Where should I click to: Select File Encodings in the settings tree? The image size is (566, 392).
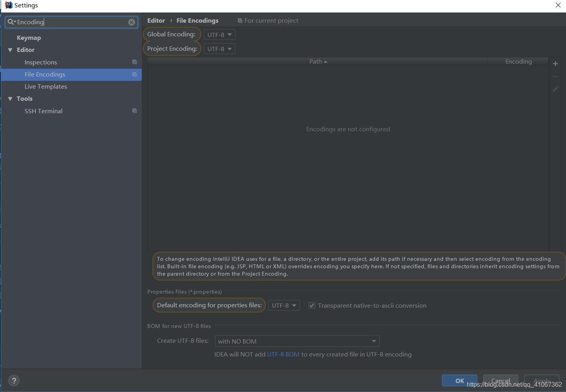click(71, 74)
